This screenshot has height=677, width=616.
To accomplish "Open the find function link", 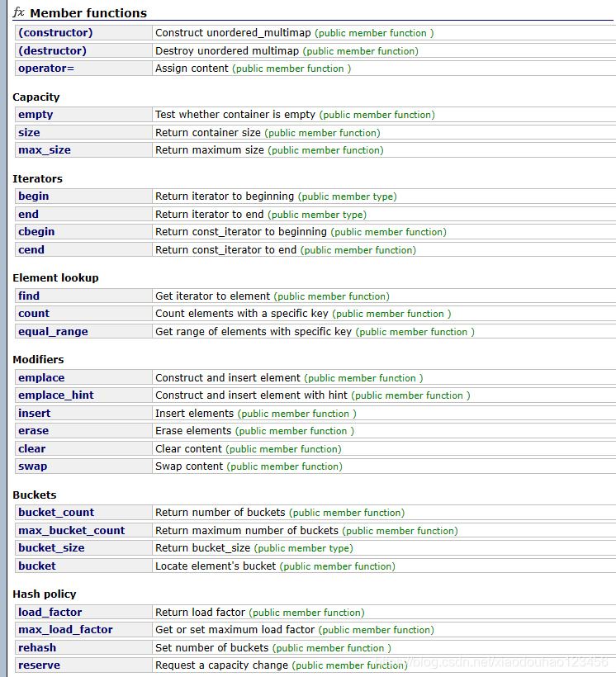I will click(29, 296).
